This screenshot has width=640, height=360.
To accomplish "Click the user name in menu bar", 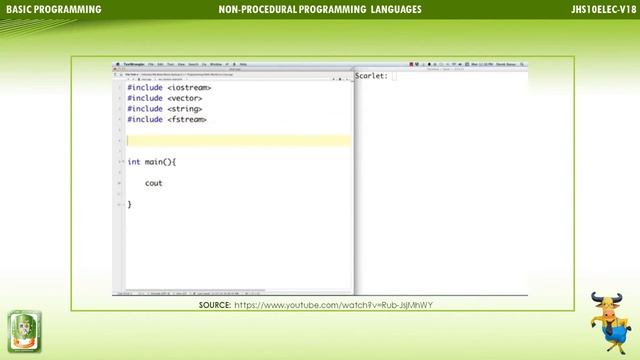I will 506,64.
